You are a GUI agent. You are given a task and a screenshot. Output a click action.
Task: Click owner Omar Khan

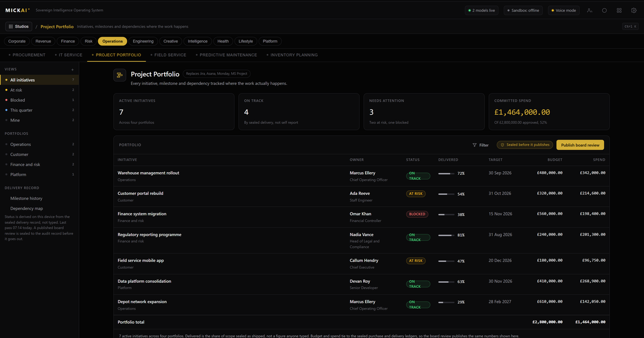click(x=361, y=214)
